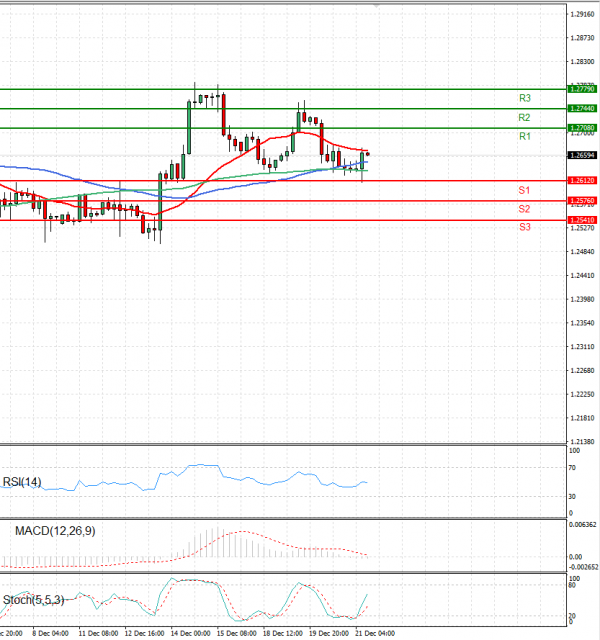The width and height of the screenshot is (600, 640).
Task: Click the 8 Dec 04:00 time label
Action: [50, 633]
